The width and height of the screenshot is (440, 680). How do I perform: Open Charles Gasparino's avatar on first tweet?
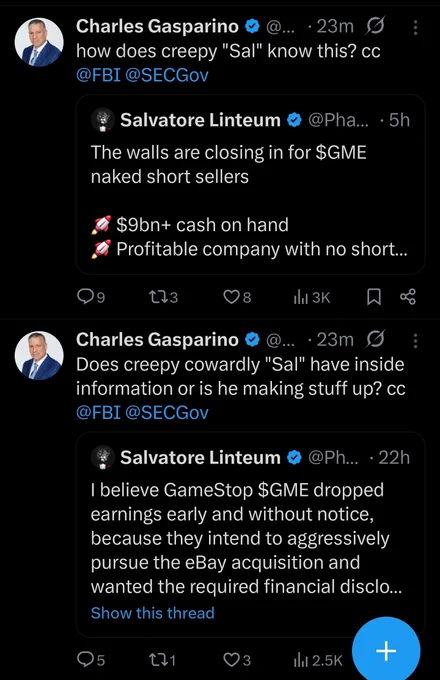coord(39,42)
